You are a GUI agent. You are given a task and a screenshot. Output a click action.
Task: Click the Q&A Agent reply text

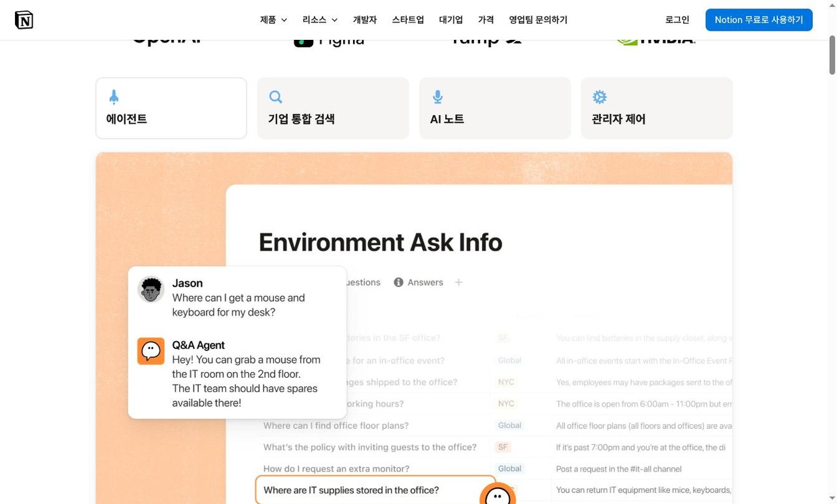click(246, 381)
